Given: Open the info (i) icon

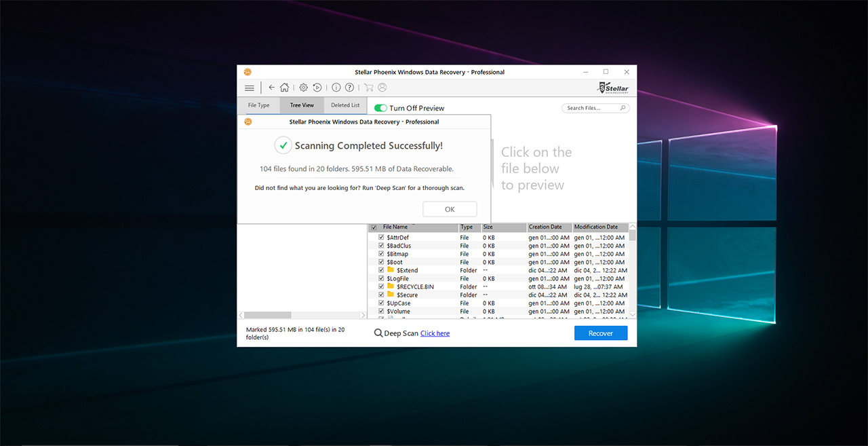Looking at the screenshot, I should click(336, 88).
